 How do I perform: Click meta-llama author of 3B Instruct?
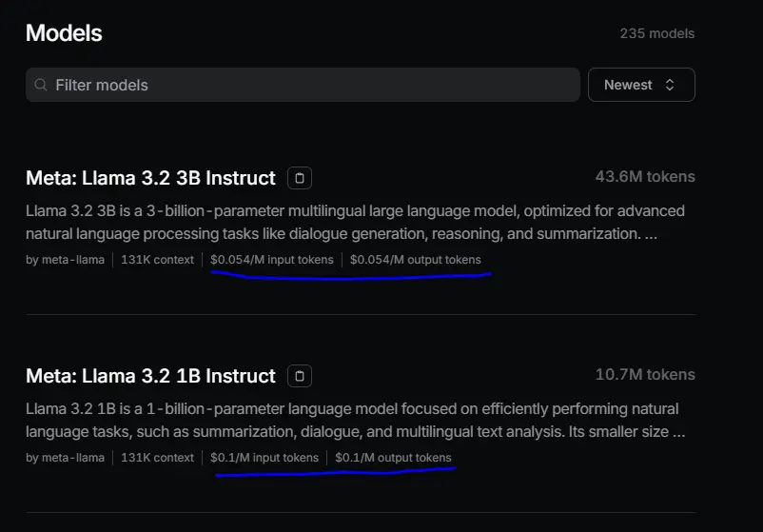(73, 260)
